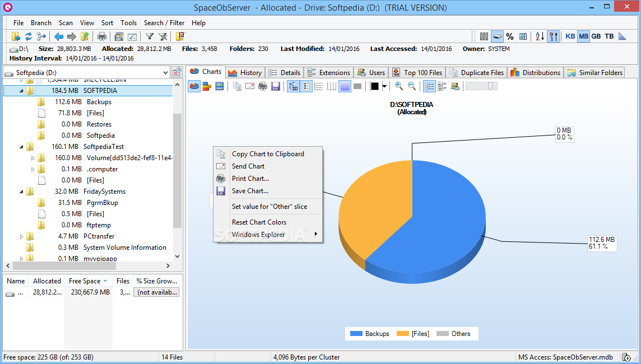
Task: Adjust the chart toolbar slider
Action: tap(481, 86)
